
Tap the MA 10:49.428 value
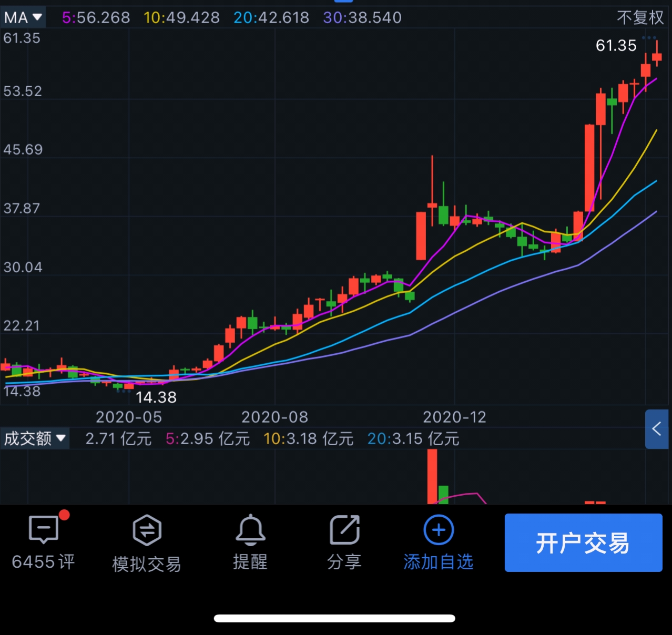[181, 17]
